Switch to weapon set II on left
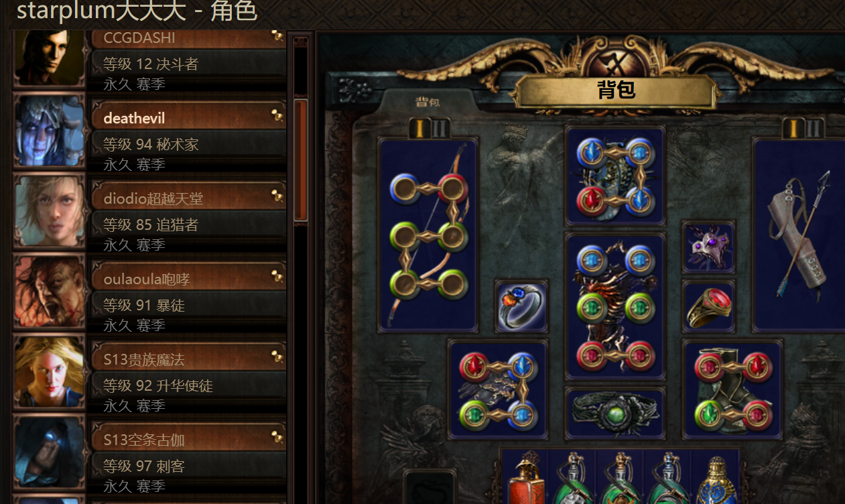 pos(440,128)
